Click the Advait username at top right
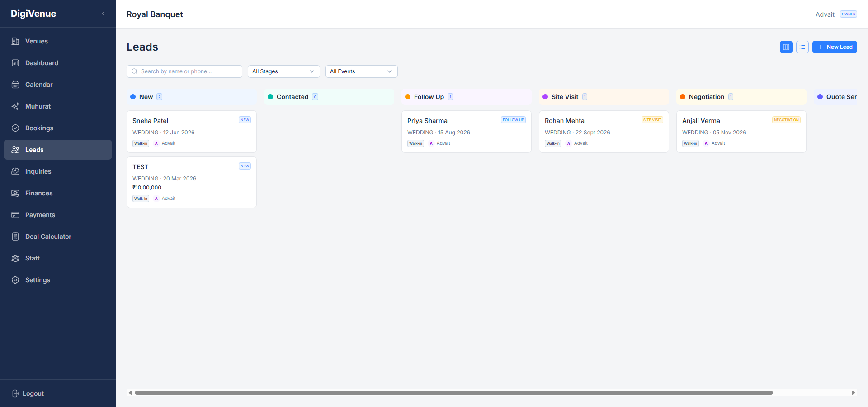 point(825,14)
